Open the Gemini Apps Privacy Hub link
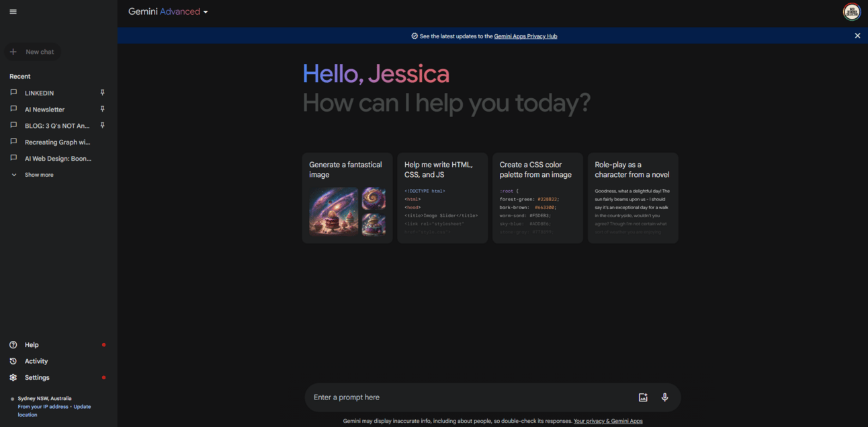The image size is (868, 427). [x=525, y=36]
